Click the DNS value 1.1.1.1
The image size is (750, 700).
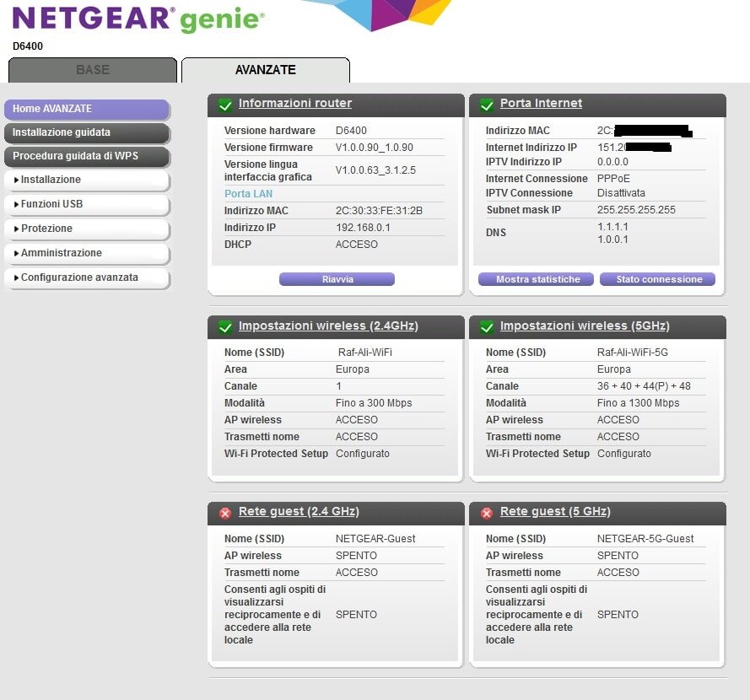click(x=612, y=227)
